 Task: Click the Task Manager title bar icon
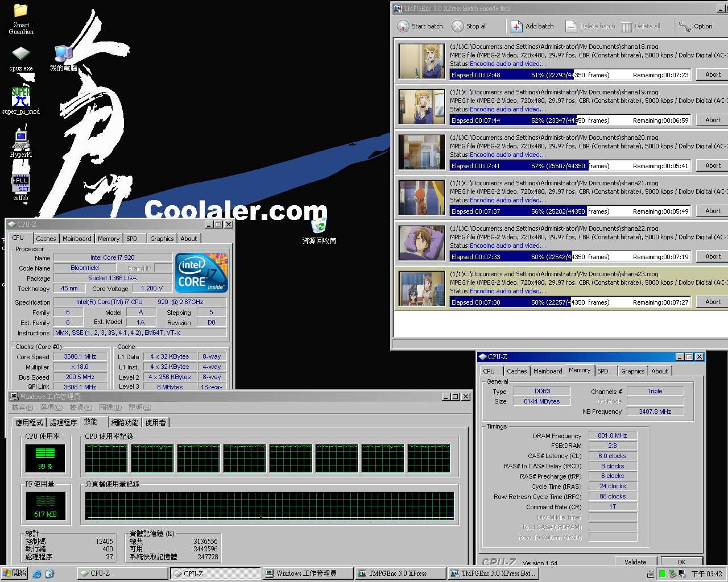[14, 396]
